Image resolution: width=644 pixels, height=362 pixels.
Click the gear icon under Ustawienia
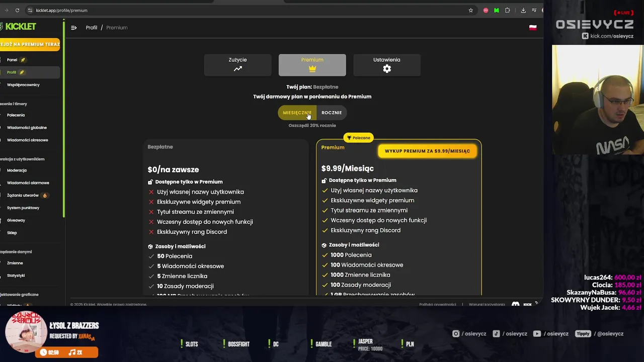coord(387,69)
